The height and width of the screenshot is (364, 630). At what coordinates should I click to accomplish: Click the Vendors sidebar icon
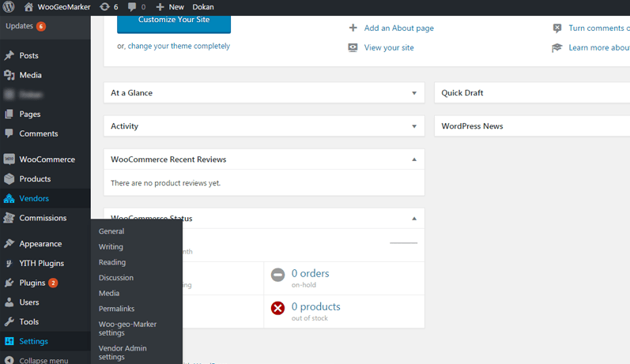click(x=9, y=198)
